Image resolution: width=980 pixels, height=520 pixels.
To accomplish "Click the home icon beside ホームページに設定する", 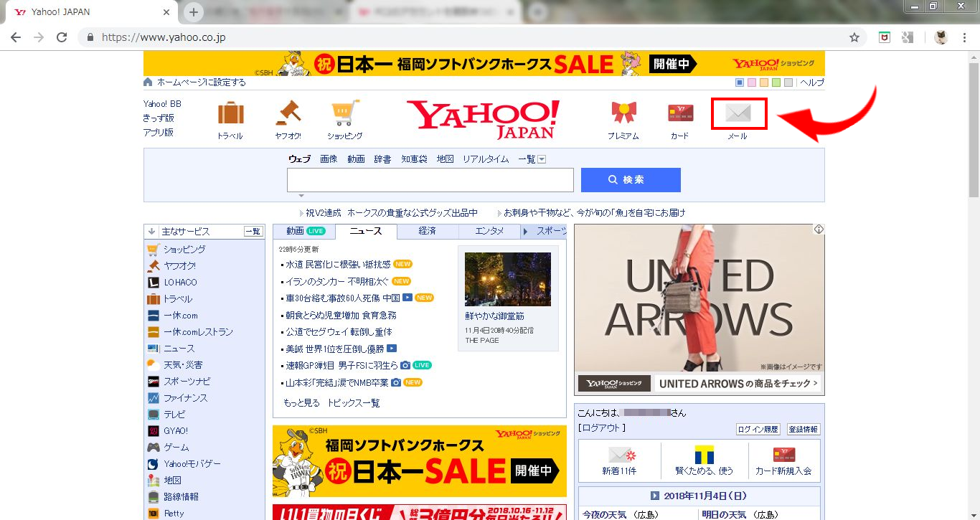I will pos(149,82).
